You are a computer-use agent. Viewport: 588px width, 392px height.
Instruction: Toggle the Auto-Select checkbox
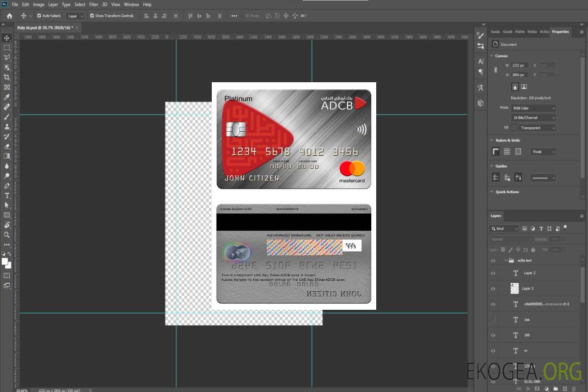coord(39,16)
